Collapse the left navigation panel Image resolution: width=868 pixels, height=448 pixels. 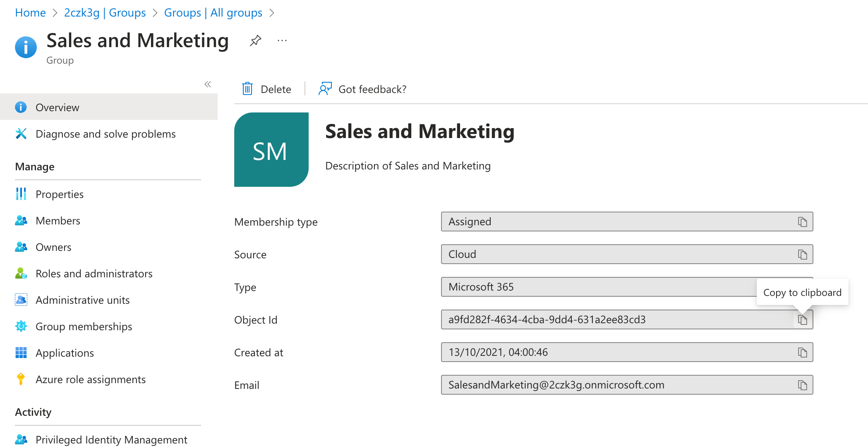coord(208,84)
